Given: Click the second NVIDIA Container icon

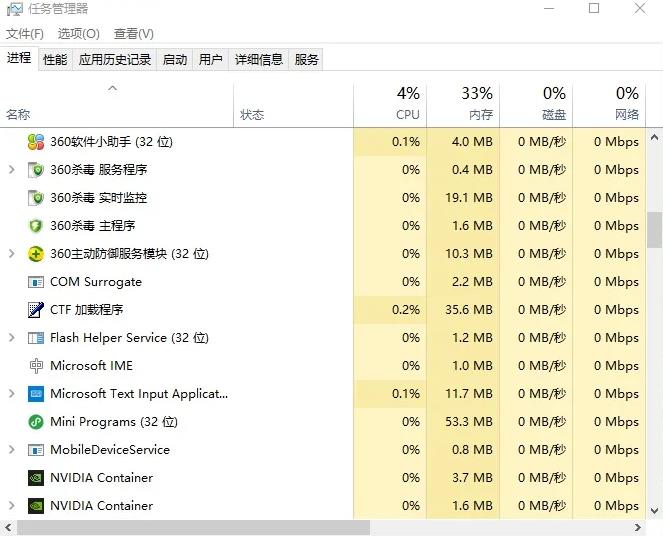Looking at the screenshot, I should (36, 506).
